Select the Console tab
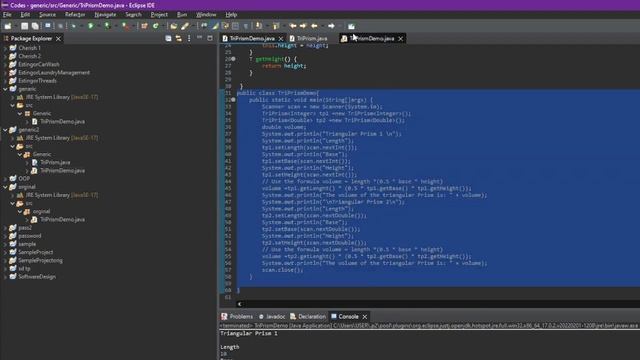This screenshot has width=640, height=360. (x=345, y=316)
